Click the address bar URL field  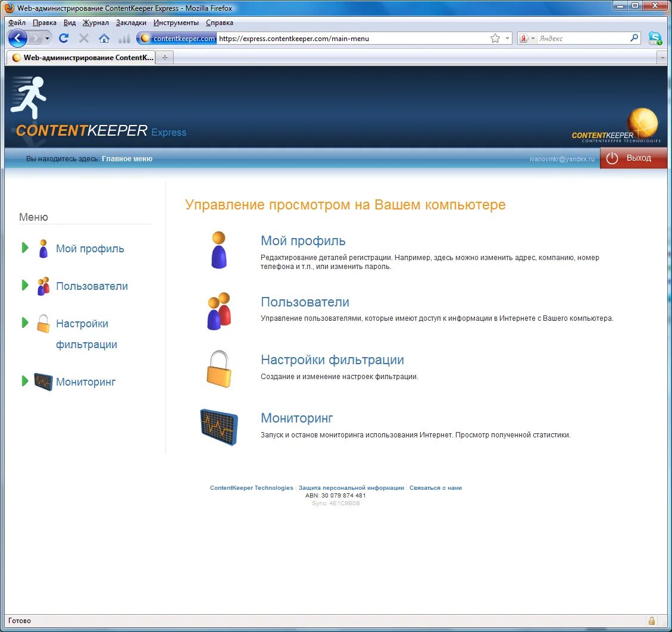352,39
